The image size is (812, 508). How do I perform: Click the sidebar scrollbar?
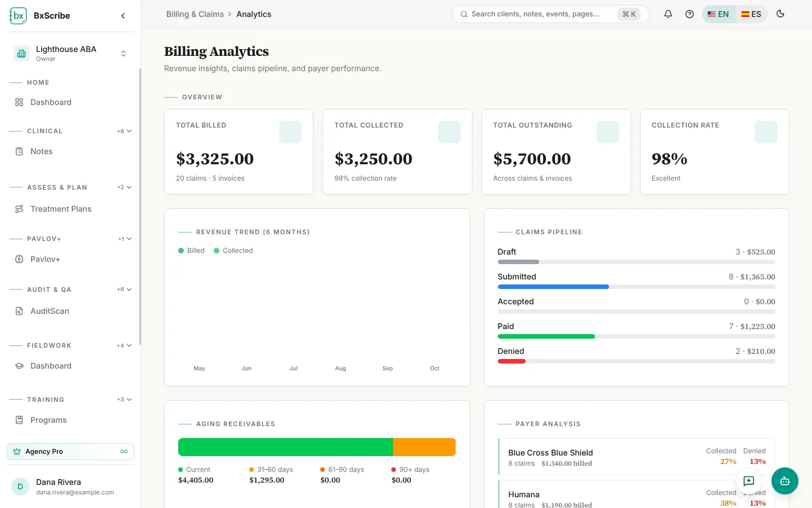(140, 206)
